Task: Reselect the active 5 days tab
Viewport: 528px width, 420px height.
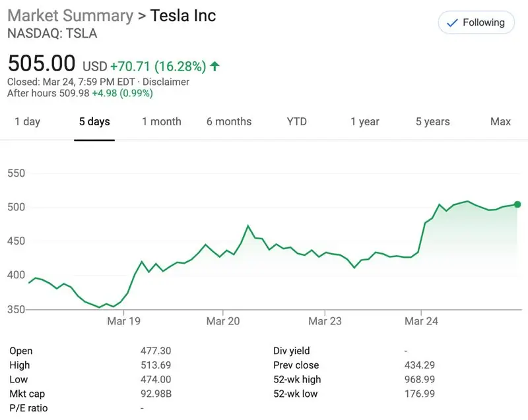Action: click(x=94, y=121)
